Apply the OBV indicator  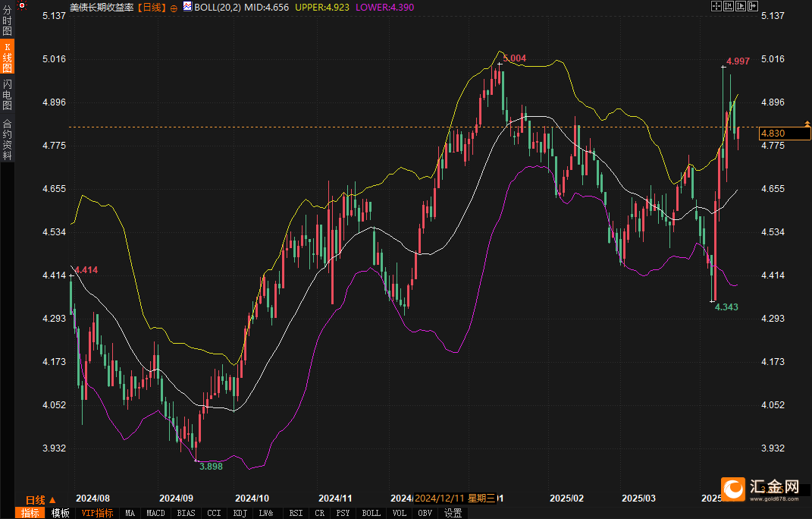point(425,513)
